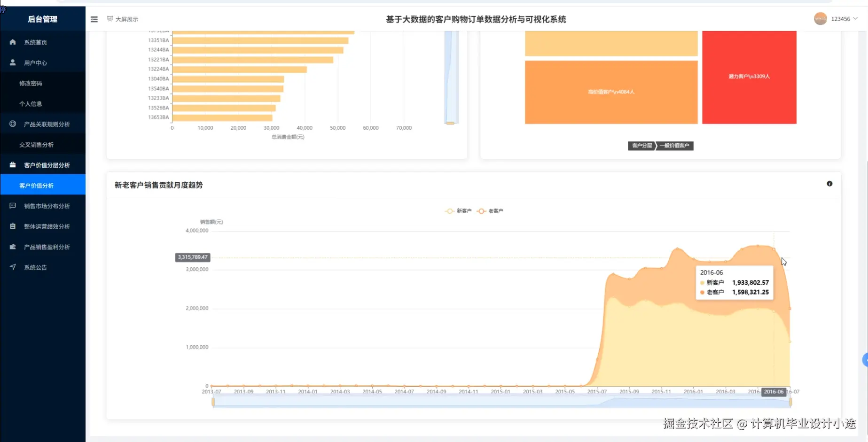Click the 一般价值客户 breadcrumb on the treemap
The height and width of the screenshot is (442, 868).
tap(674, 146)
